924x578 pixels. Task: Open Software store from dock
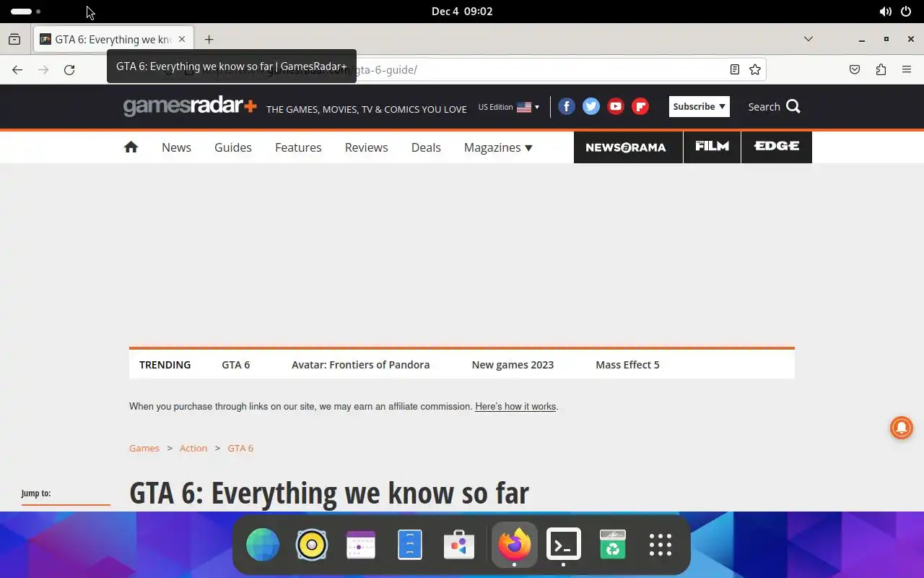pos(459,545)
